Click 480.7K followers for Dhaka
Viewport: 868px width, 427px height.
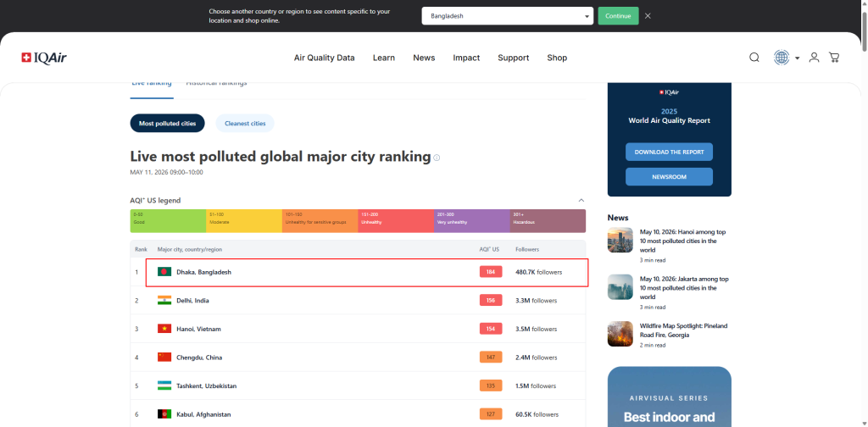(538, 272)
